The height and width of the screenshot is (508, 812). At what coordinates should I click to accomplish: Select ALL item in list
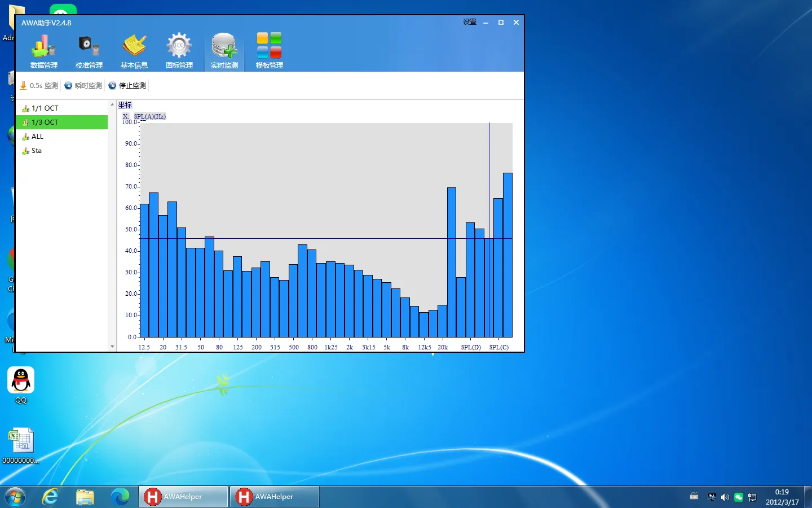click(x=62, y=137)
